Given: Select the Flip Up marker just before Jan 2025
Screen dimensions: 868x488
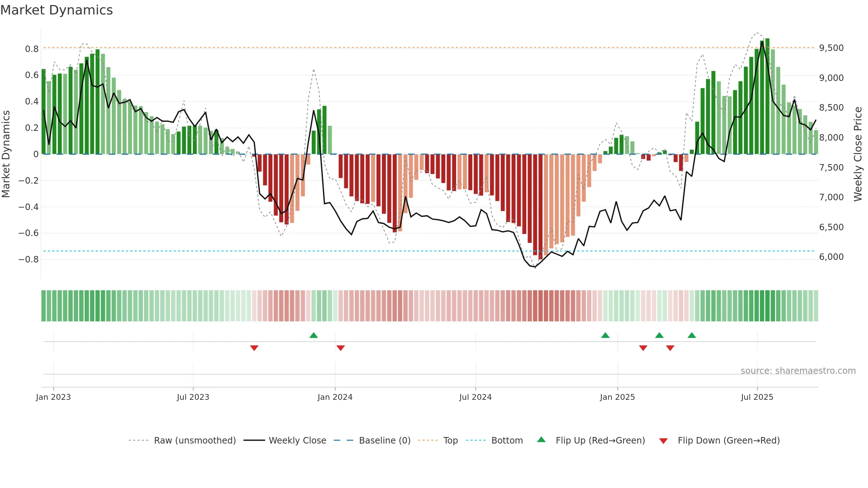Looking at the screenshot, I should [605, 335].
